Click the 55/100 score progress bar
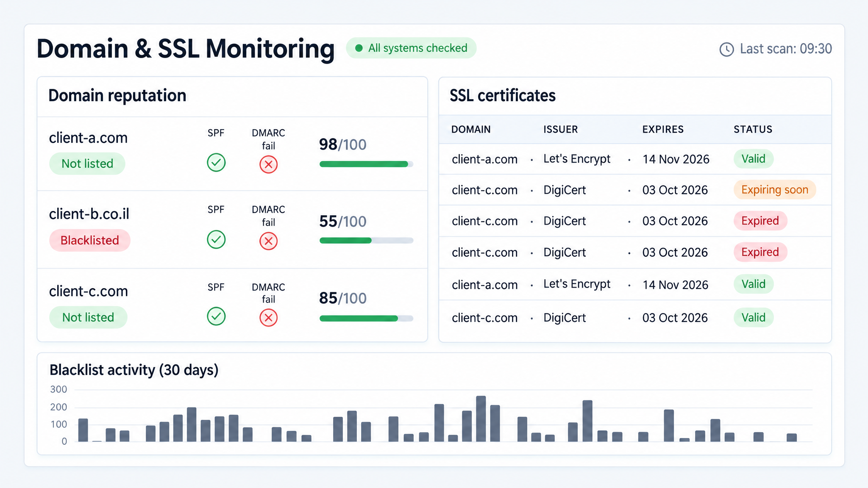This screenshot has height=488, width=868. coord(366,241)
